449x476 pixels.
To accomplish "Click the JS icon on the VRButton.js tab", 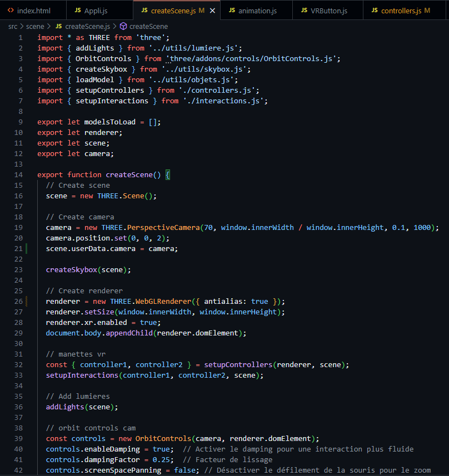I will coord(303,11).
